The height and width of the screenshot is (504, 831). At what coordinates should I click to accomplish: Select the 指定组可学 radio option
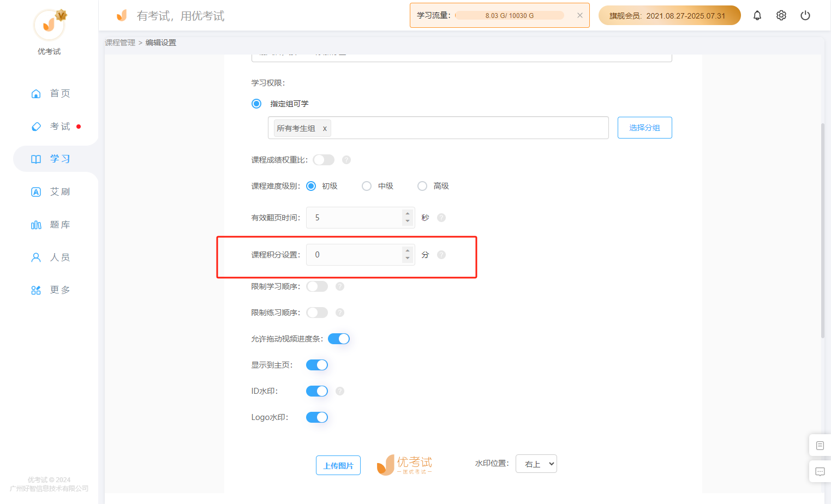pyautogui.click(x=256, y=104)
